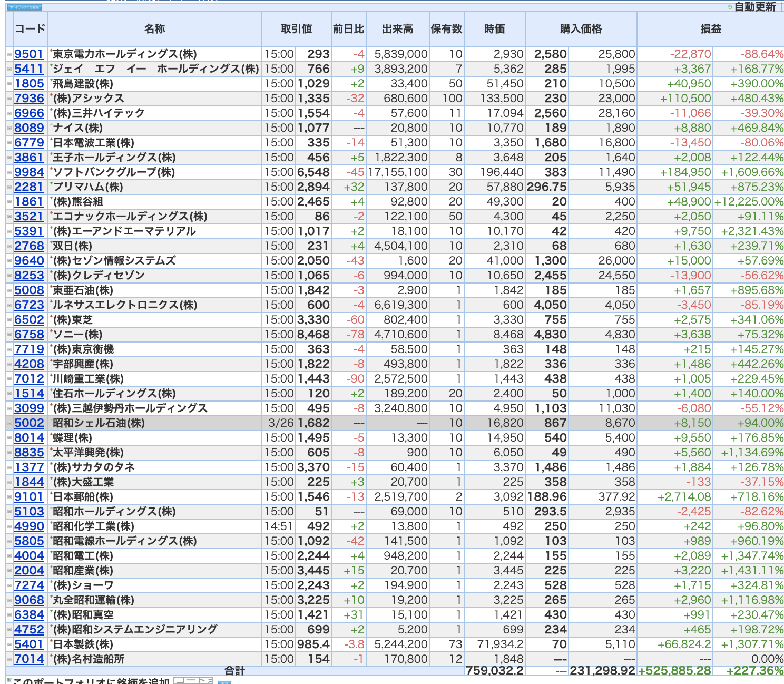Click the small row icon beside code 9984

click(x=9, y=172)
